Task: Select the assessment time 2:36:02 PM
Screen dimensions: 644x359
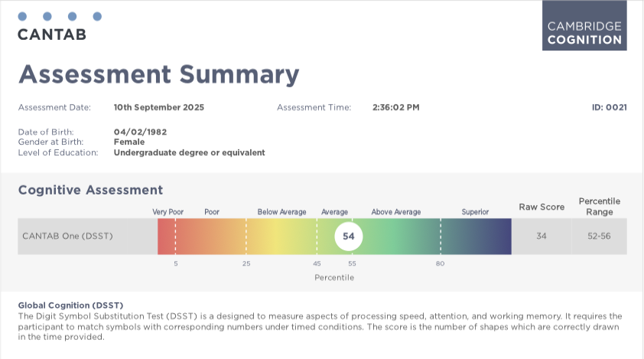Action: point(396,107)
